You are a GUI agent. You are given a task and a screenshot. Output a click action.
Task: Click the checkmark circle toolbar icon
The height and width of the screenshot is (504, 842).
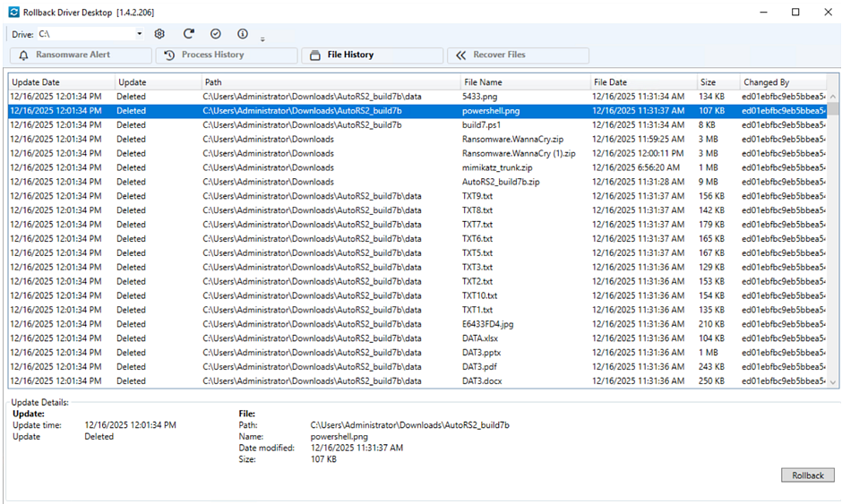215,34
